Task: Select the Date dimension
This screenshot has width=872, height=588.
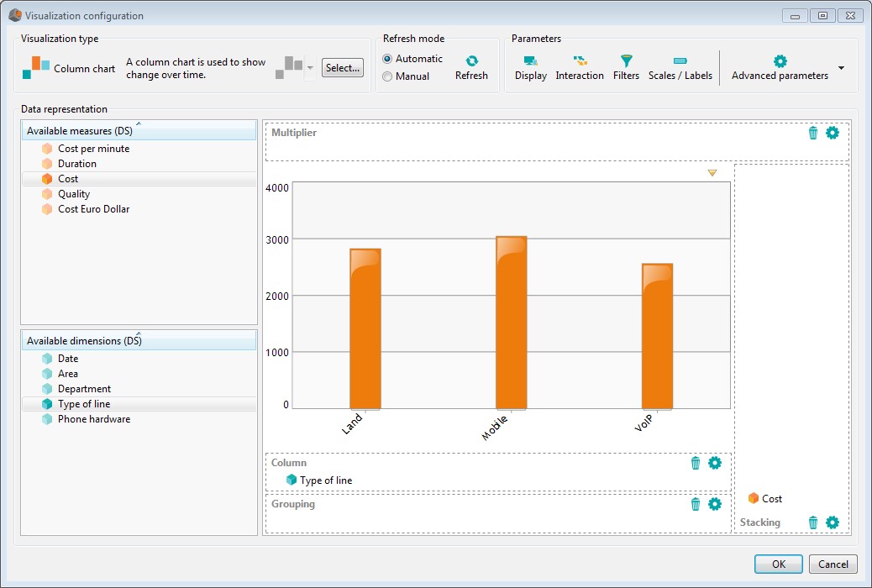Action: (x=139, y=358)
